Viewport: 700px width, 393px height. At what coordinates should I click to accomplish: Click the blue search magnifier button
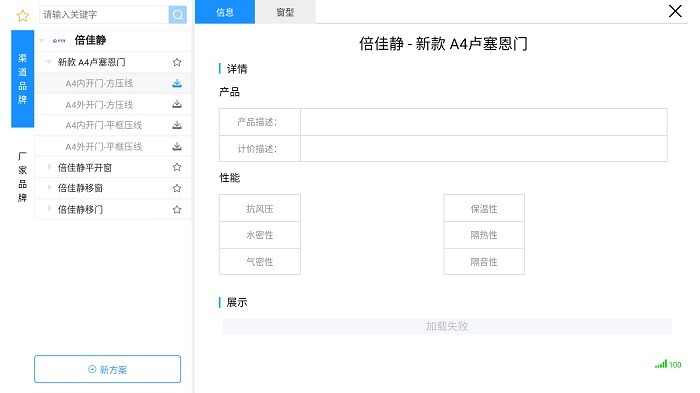(x=178, y=15)
